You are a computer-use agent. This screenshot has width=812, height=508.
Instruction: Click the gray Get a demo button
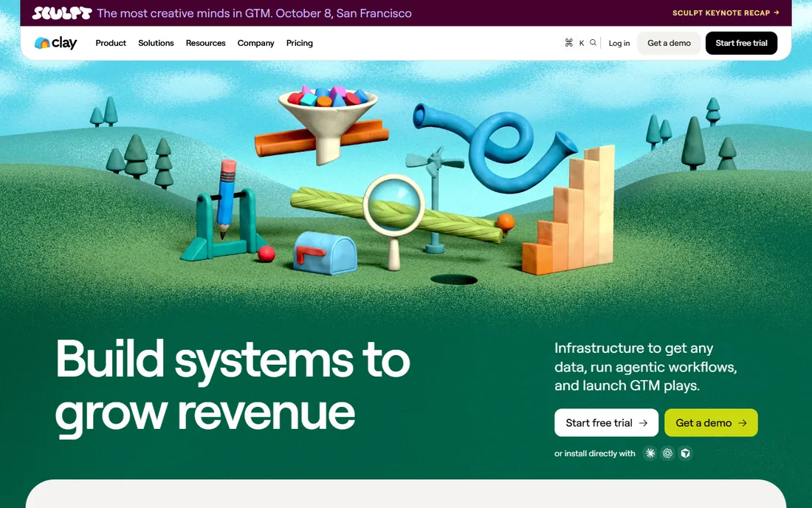coord(669,43)
